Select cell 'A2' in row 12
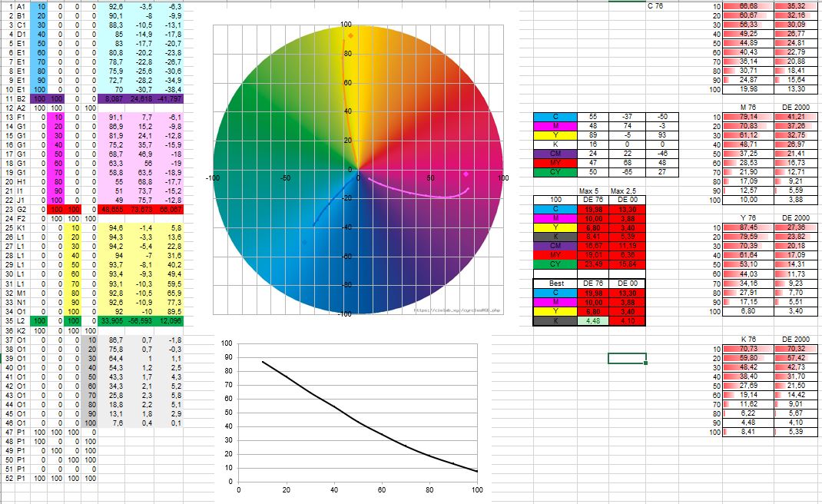Image resolution: width=822 pixels, height=504 pixels. [22, 108]
